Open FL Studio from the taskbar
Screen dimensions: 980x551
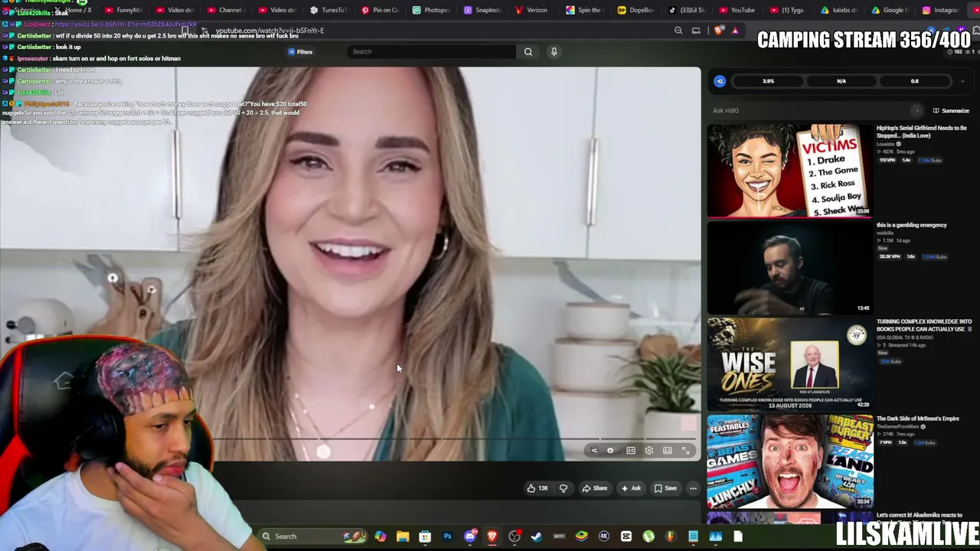pos(671,536)
